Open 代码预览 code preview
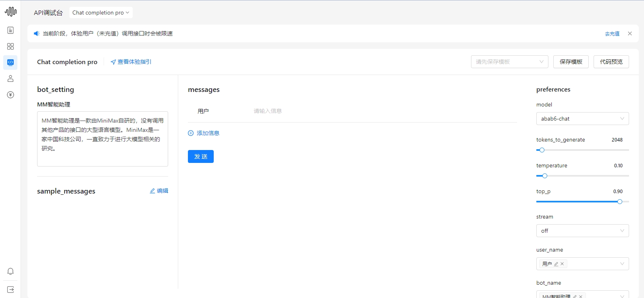 tap(611, 62)
